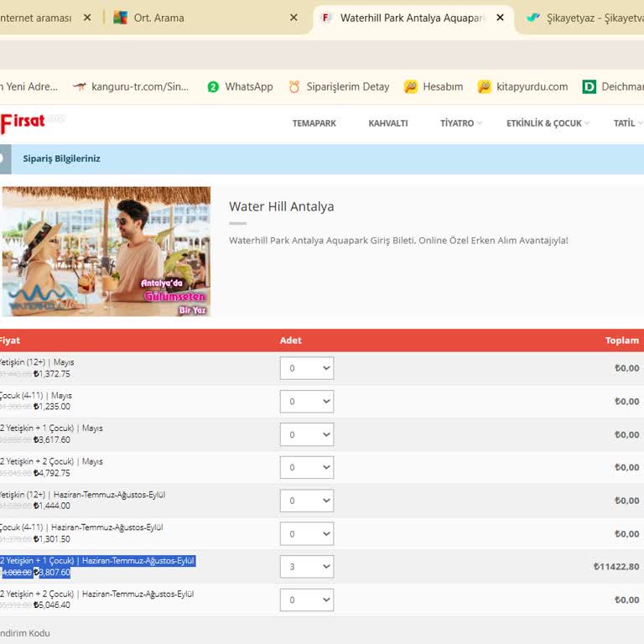Open the TEMAPARK menu item
The width and height of the screenshot is (644, 644).
pyautogui.click(x=314, y=123)
